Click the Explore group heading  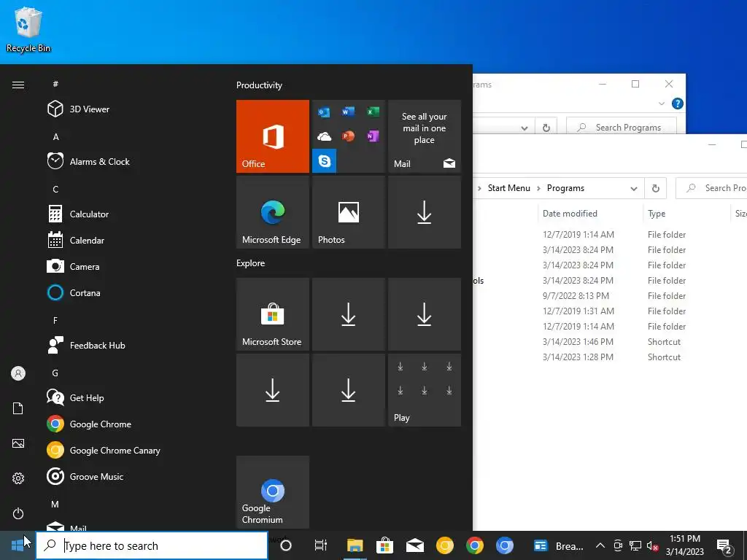coord(251,263)
